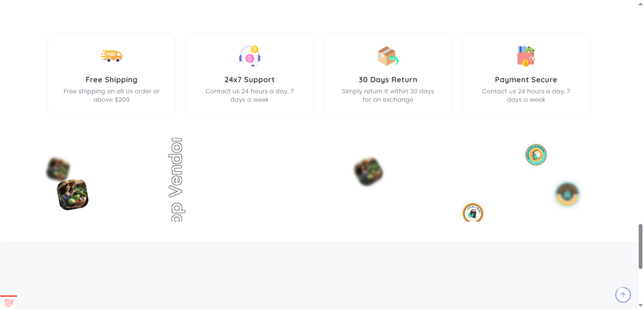Click the teal round vendor badge logo

[536, 154]
